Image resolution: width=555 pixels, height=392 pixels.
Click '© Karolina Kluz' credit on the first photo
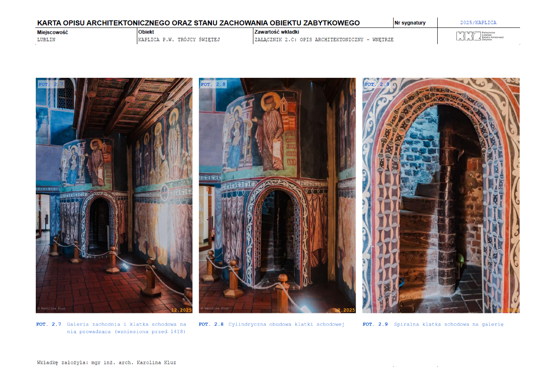click(51, 308)
